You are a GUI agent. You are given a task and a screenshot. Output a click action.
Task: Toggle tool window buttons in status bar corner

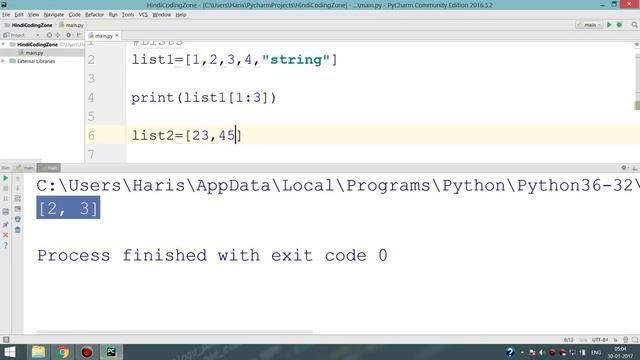pyautogui.click(x=6, y=340)
